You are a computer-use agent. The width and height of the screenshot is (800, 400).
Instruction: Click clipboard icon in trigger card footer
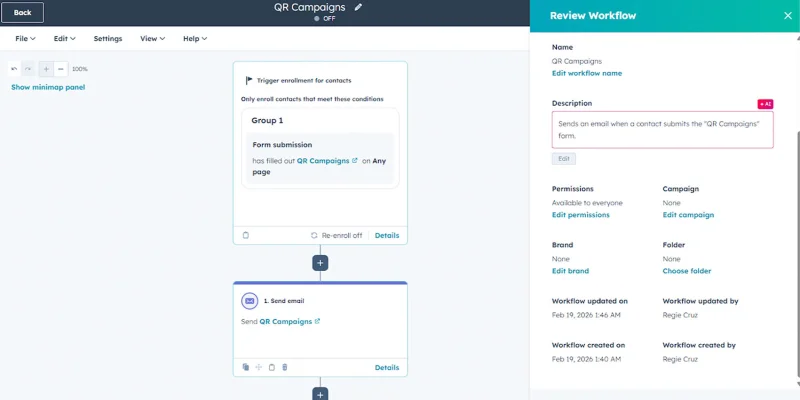coord(245,235)
